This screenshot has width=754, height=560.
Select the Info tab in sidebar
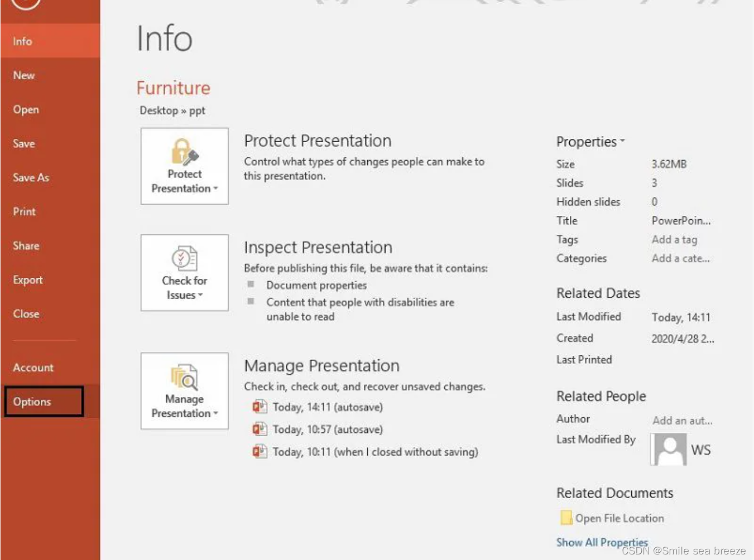pyautogui.click(x=50, y=41)
